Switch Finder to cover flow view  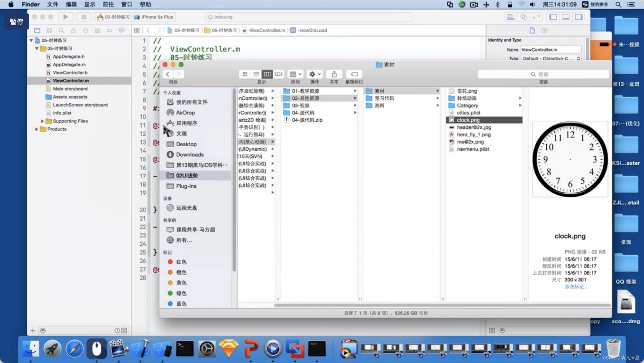coord(279,74)
